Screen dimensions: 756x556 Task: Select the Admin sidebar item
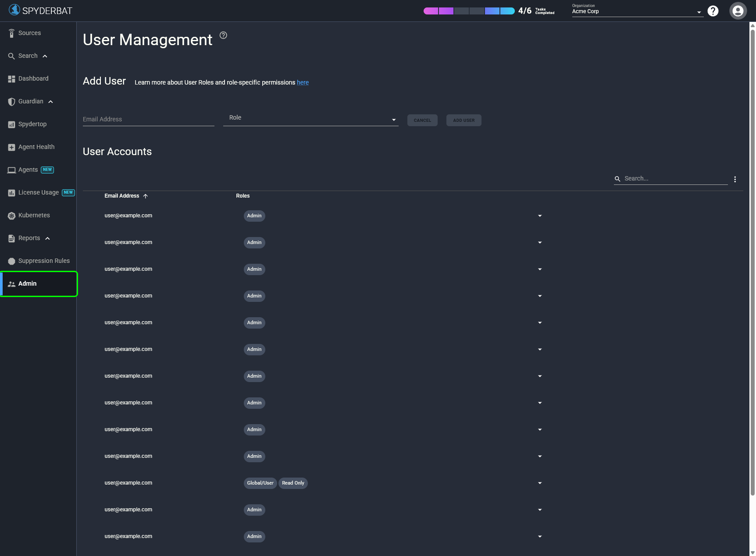pos(27,283)
